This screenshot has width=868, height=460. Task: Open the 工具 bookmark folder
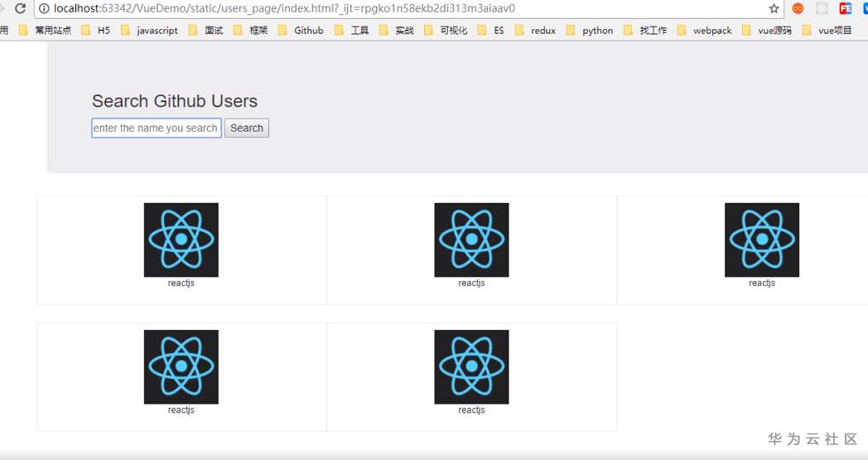click(x=352, y=31)
